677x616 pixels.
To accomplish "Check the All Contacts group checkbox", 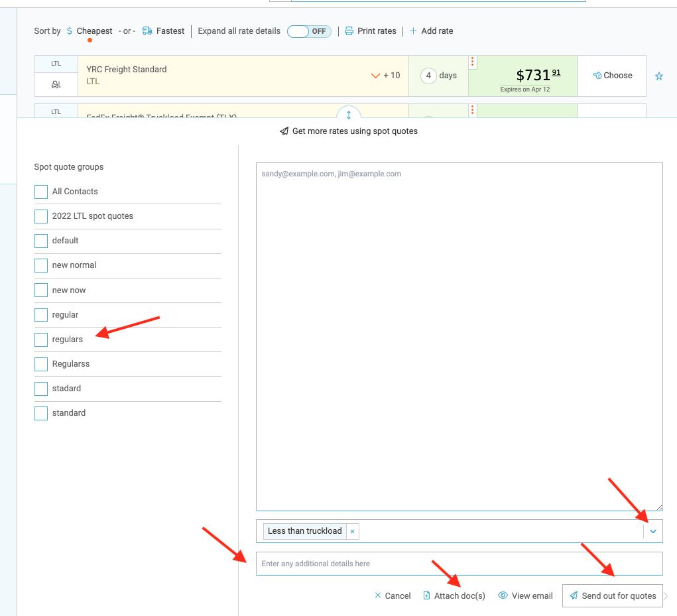I will click(x=41, y=192).
